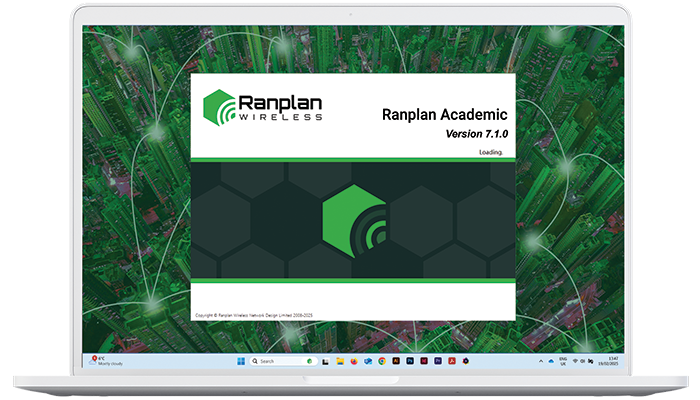Screen dimensions: 700x400
Task: Click the taskbar Search box
Action: (x=283, y=361)
